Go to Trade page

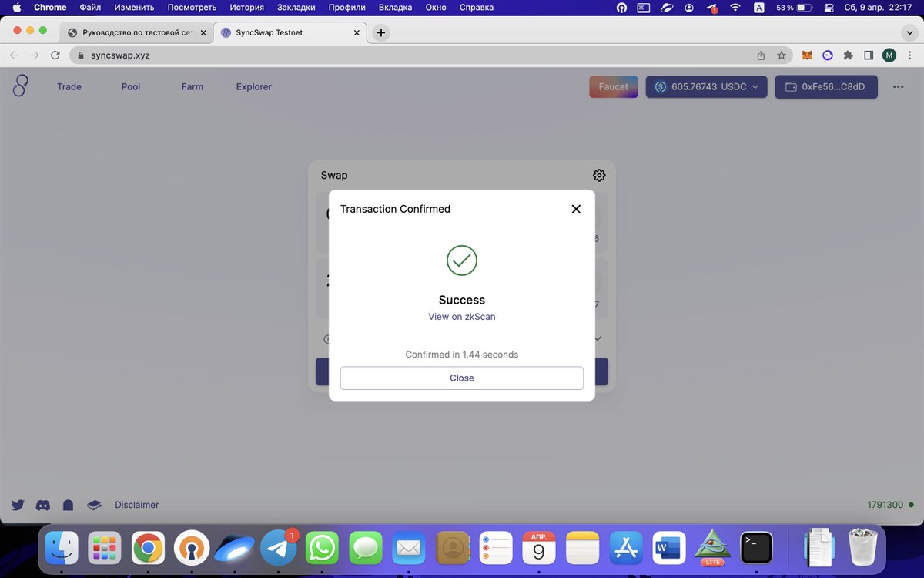pos(69,86)
